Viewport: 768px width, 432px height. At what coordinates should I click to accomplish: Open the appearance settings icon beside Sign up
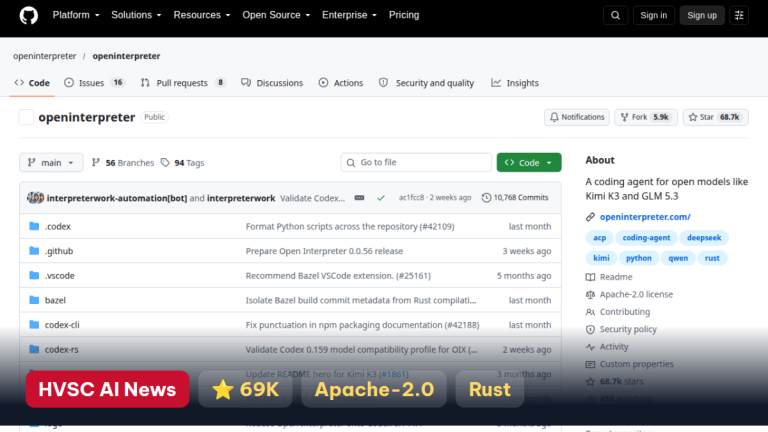[739, 15]
